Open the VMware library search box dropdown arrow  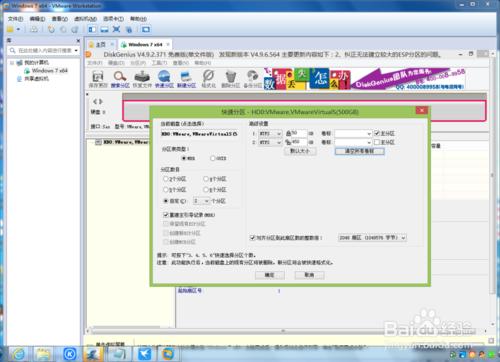76,51
